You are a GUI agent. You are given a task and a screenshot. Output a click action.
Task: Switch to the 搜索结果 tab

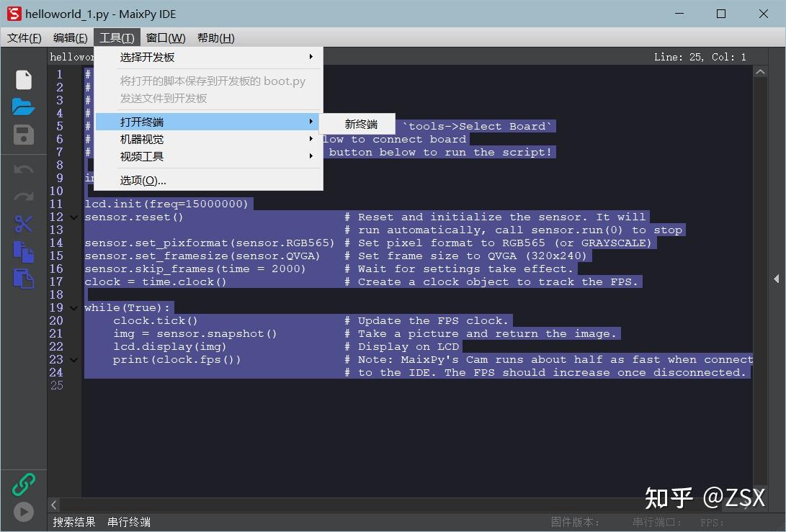coord(73,522)
